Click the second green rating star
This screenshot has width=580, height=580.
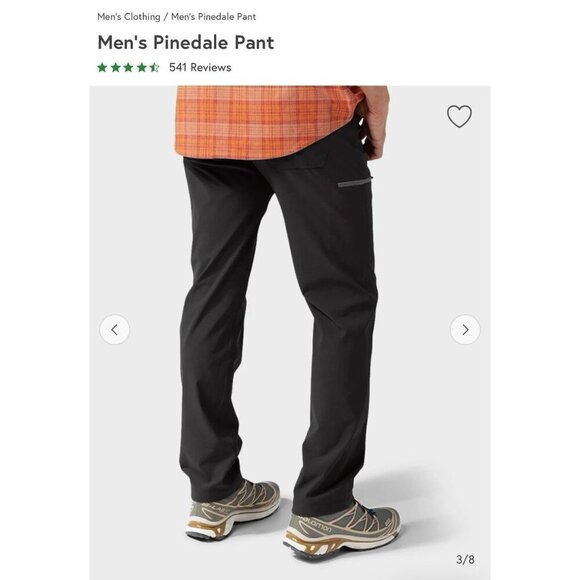coord(115,67)
